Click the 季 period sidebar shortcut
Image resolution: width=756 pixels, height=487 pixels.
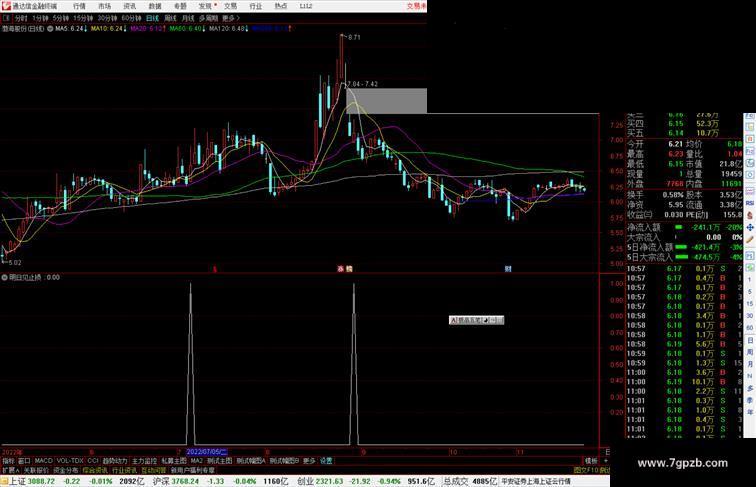pos(750,400)
